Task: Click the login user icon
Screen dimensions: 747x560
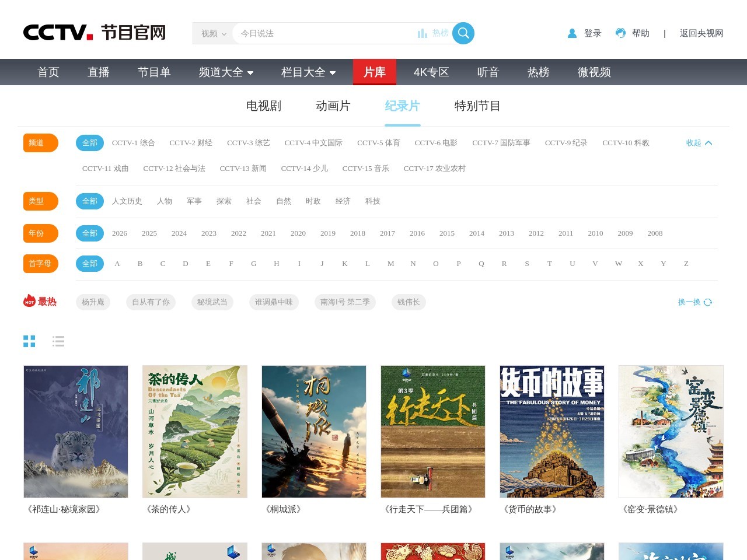Action: point(572,33)
